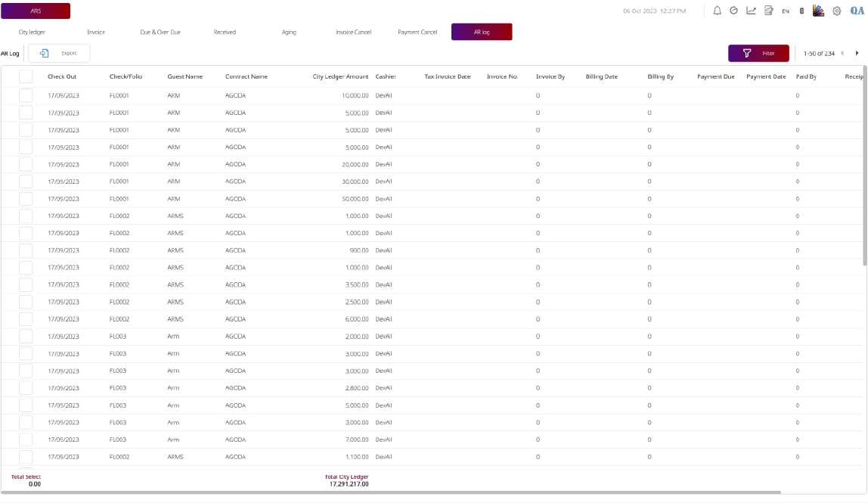Open the line chart statistics icon
The height and width of the screenshot is (503, 868).
tap(751, 11)
